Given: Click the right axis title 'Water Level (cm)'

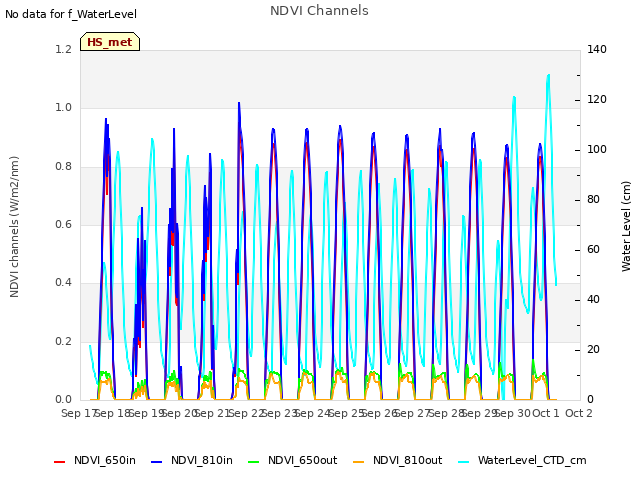Looking at the screenshot, I should coord(626,227).
